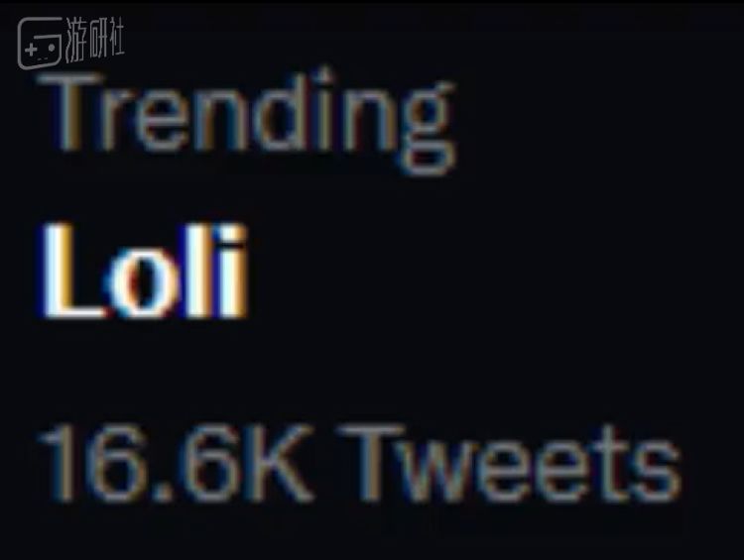Tap the gray 'Trending' header text
Screen dimensions: 744x560
246,121
